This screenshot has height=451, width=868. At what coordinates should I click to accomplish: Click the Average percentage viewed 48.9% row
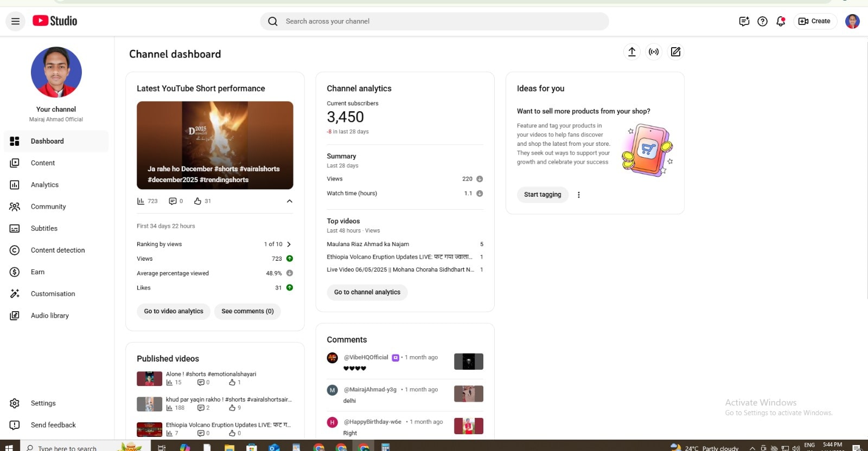coord(215,273)
